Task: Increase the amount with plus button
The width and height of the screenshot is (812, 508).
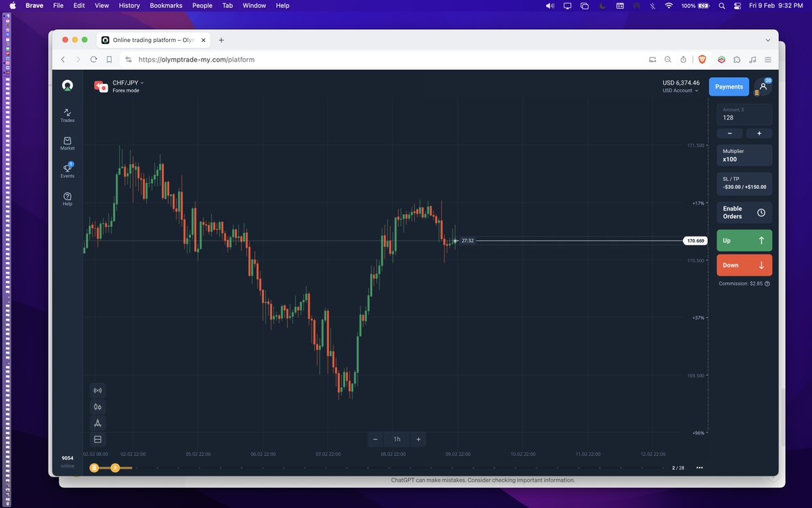Action: click(x=759, y=133)
